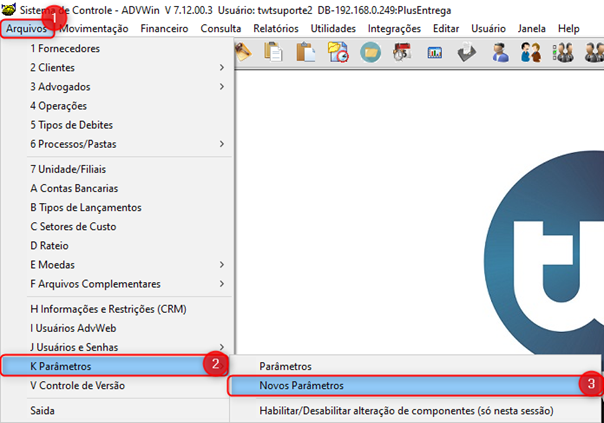Open H Informações e Restrições (CRM)

[x=117, y=309]
